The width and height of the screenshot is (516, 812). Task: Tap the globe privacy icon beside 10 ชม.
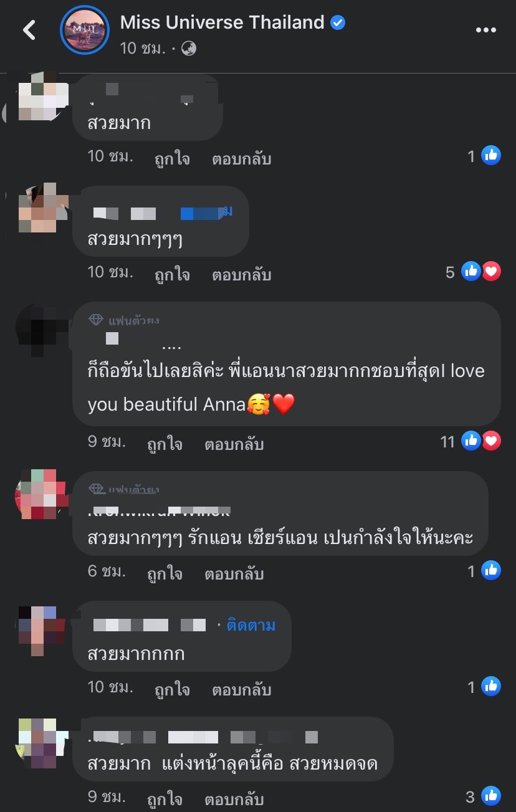[189, 48]
